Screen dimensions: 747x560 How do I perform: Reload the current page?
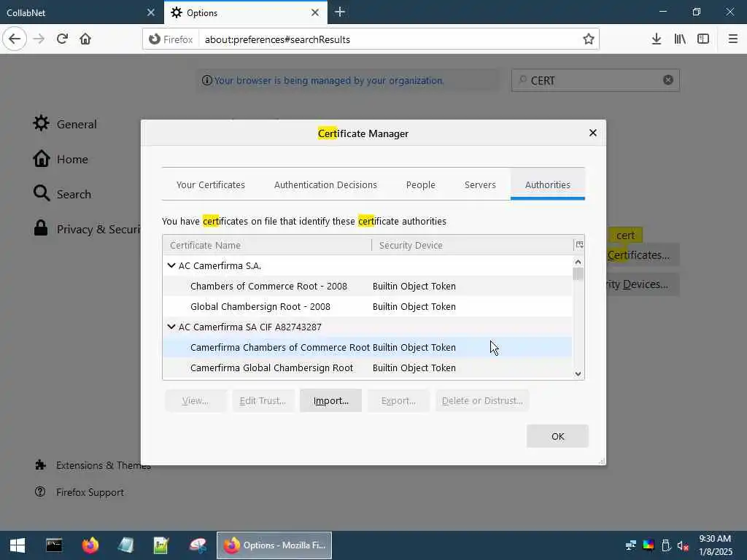63,39
